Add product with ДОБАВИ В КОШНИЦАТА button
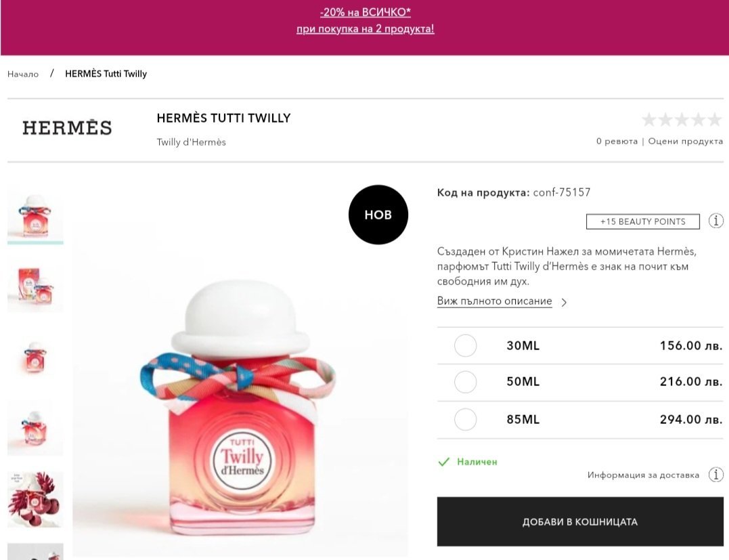Image resolution: width=729 pixels, height=560 pixels. click(579, 522)
